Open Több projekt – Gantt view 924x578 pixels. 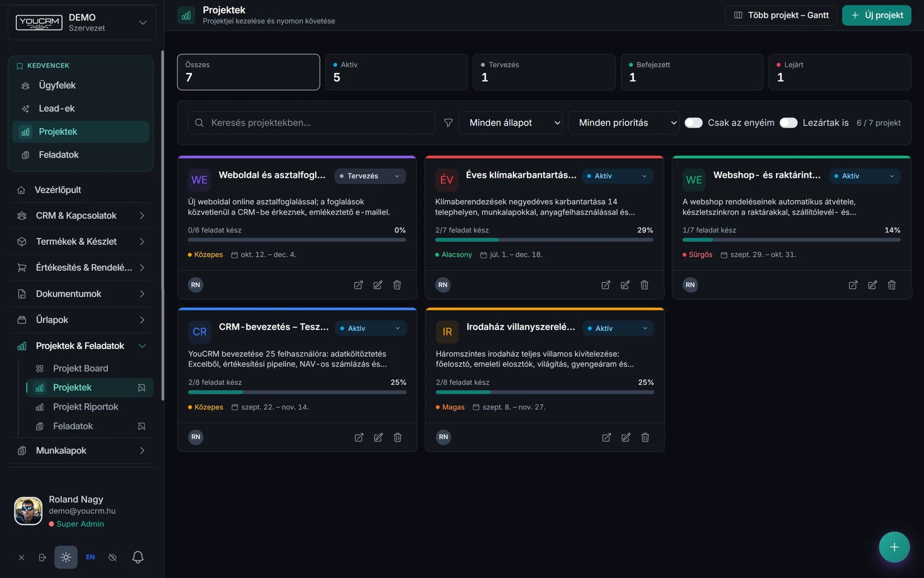(781, 15)
